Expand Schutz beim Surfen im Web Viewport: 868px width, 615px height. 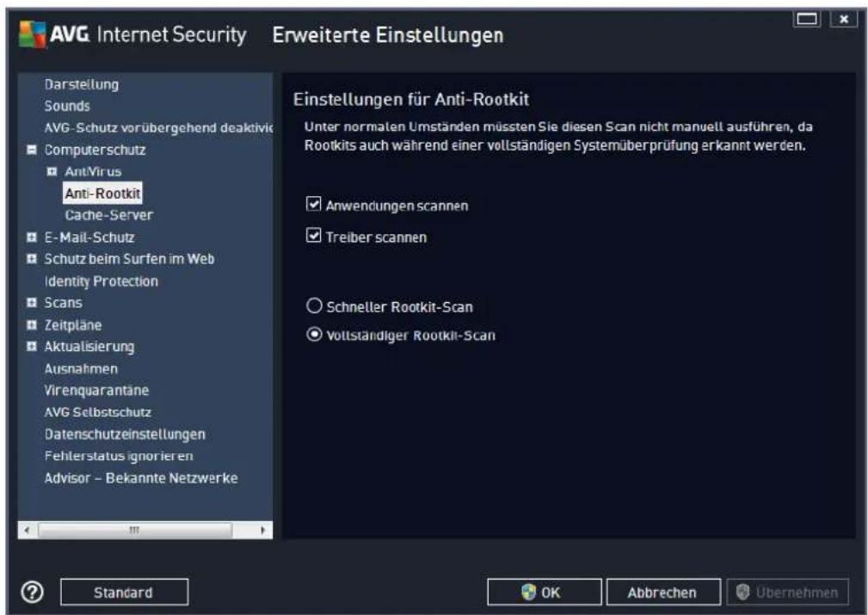[x=32, y=259]
